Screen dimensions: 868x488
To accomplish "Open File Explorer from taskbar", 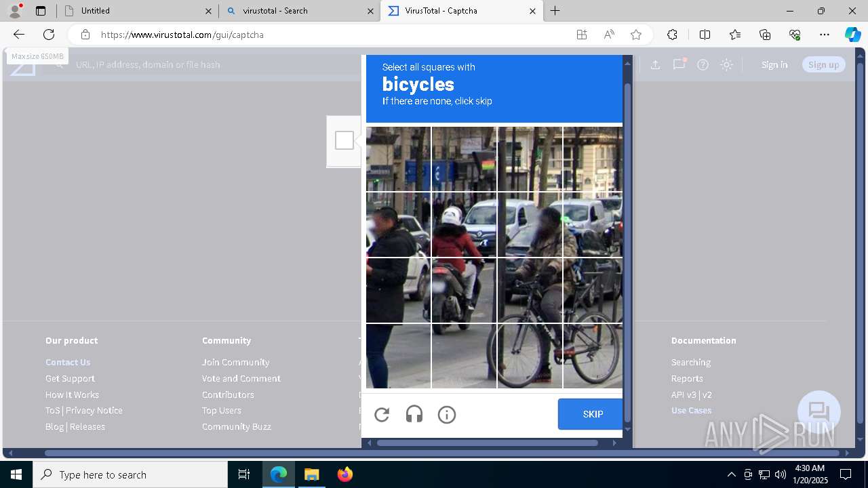I will (x=311, y=474).
